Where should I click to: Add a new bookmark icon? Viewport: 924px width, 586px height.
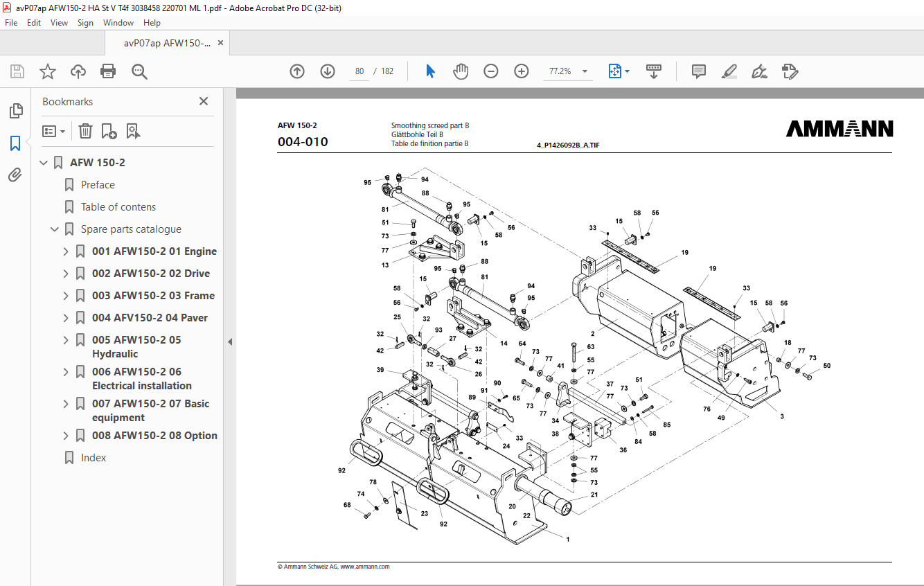tap(109, 131)
